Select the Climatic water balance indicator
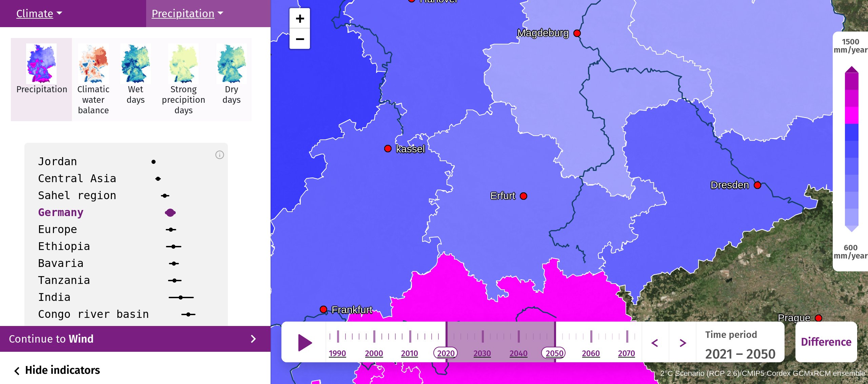 pyautogui.click(x=93, y=79)
